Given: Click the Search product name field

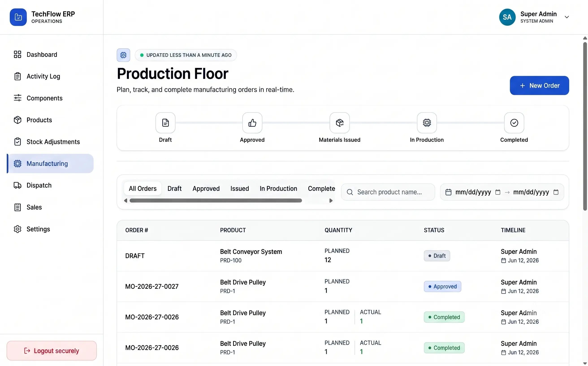Looking at the screenshot, I should click(388, 192).
